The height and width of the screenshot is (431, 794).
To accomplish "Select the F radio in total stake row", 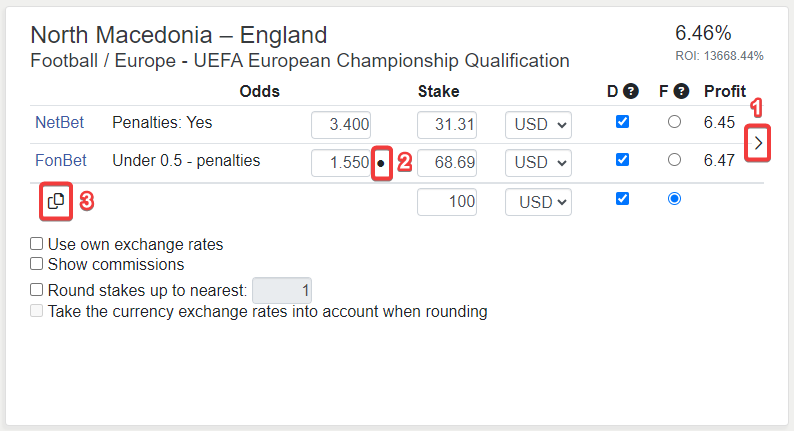I will pos(674,199).
